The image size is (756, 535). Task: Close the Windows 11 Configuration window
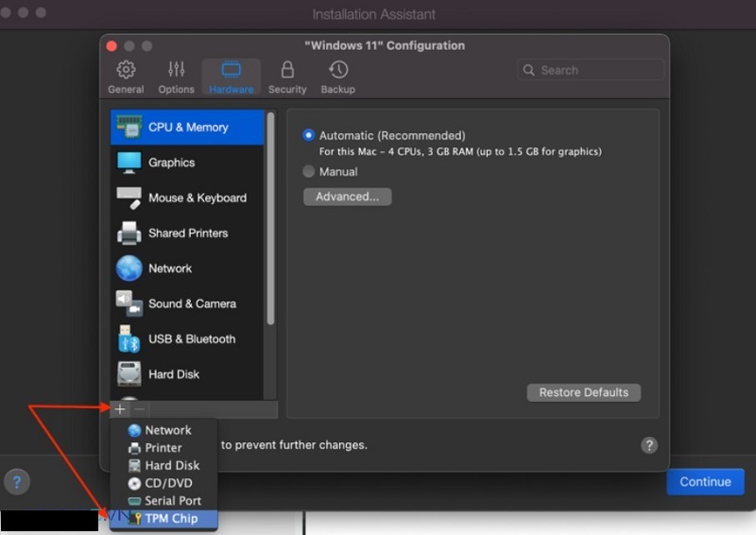(112, 45)
